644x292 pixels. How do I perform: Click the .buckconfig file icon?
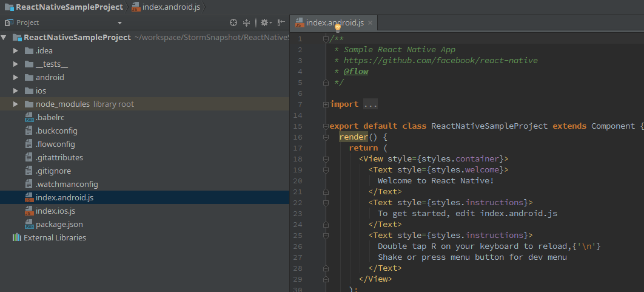[29, 131]
